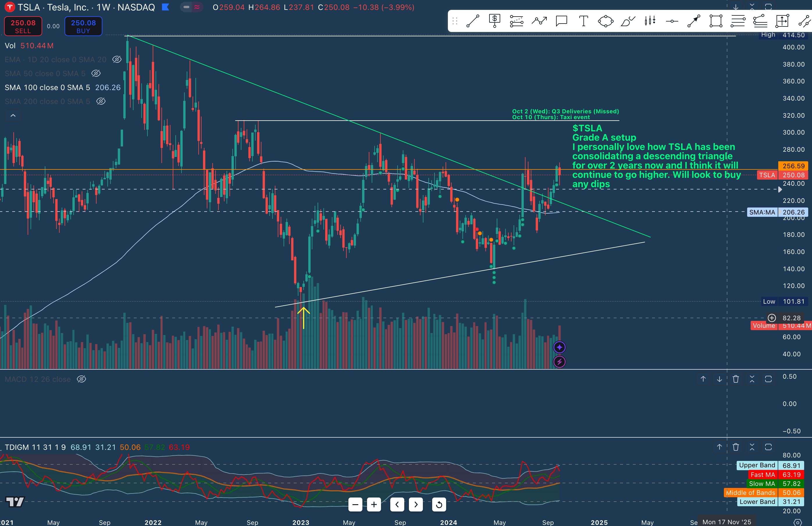Select the Rectangle shape tool
The image size is (812, 526).
click(x=716, y=21)
